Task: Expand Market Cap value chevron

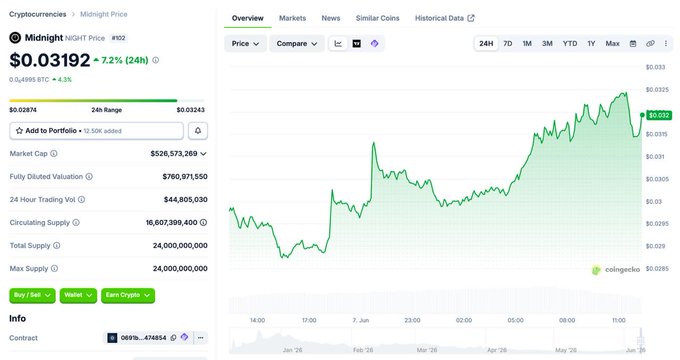Action: 203,154
